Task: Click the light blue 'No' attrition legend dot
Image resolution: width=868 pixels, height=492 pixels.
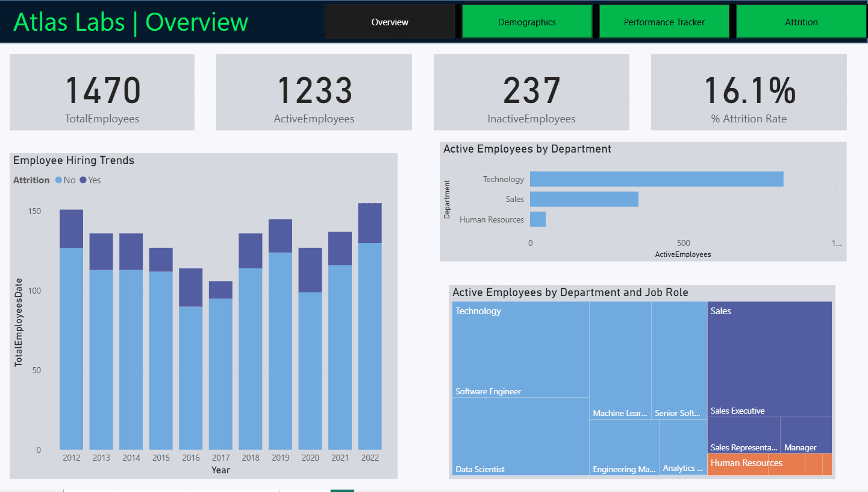Action: click(59, 180)
